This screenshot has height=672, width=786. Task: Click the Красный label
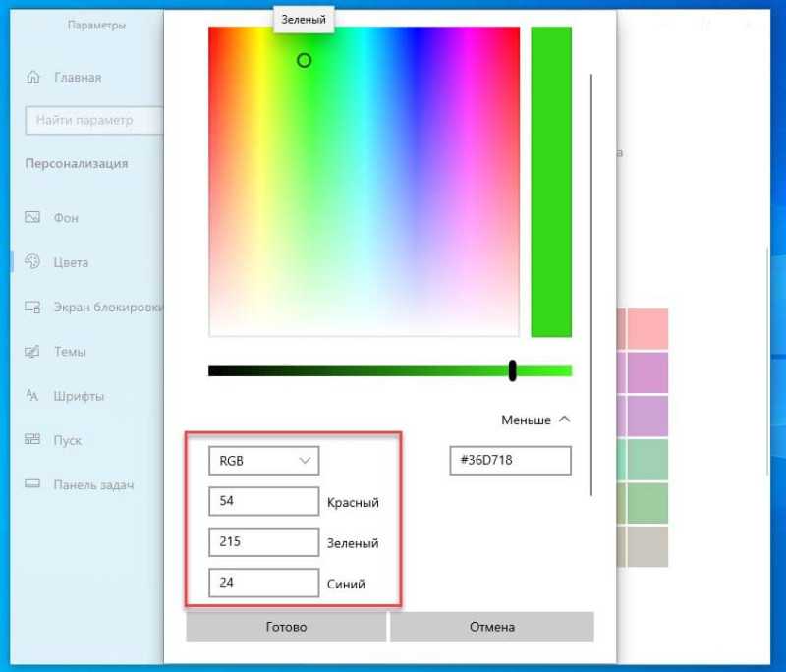(353, 502)
